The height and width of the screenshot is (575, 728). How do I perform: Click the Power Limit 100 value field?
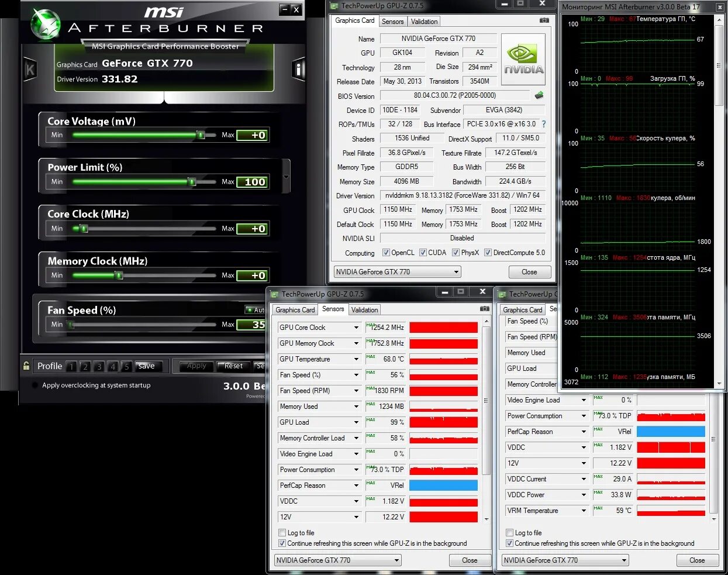pos(253,182)
